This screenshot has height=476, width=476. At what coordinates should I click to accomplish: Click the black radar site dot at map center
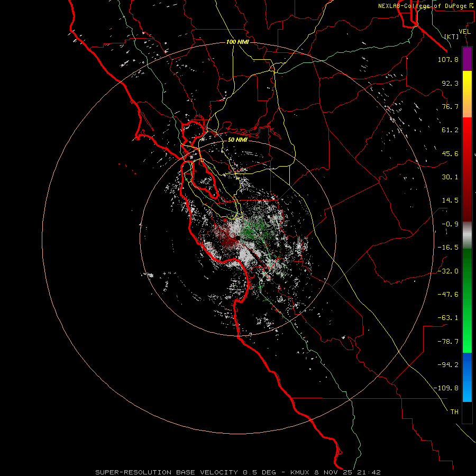(x=238, y=238)
